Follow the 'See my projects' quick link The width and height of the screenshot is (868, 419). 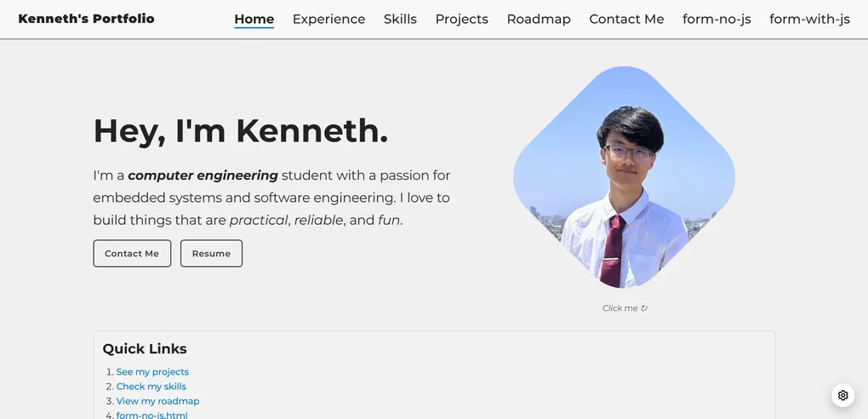(152, 372)
